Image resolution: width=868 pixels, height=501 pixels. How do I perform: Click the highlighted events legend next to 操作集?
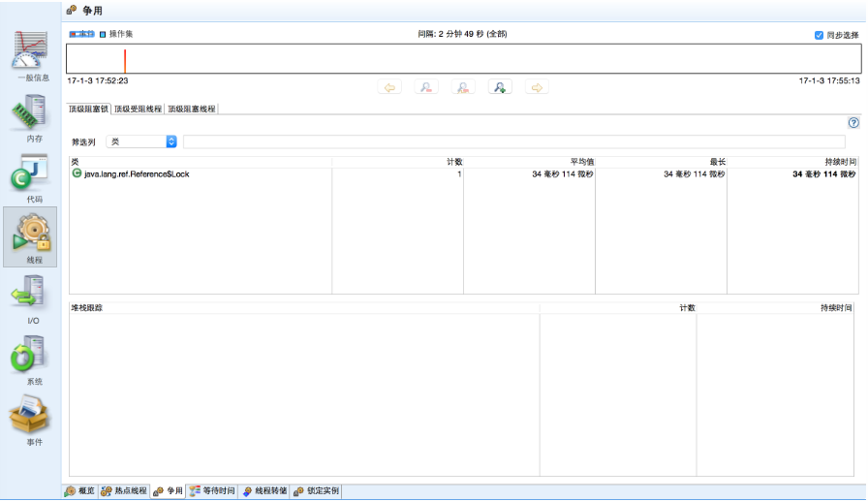tap(82, 34)
